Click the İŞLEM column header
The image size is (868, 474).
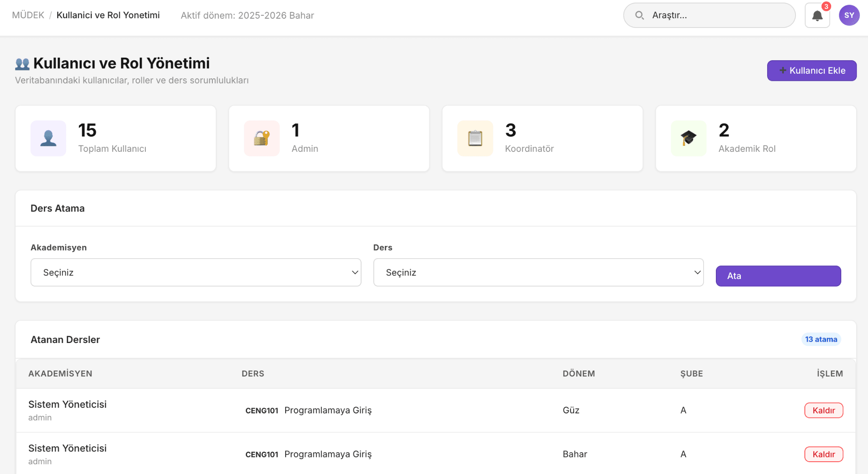click(x=830, y=374)
